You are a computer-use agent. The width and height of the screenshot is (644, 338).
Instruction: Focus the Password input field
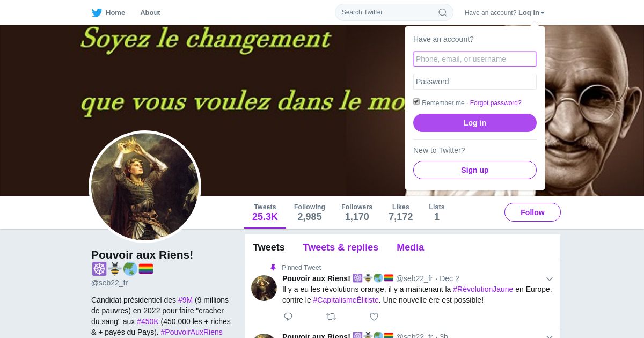pyautogui.click(x=475, y=82)
